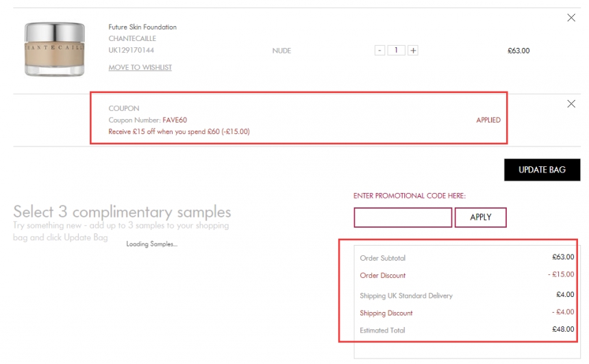Increase quantity with the plus button
The image size is (589, 364).
tap(413, 50)
